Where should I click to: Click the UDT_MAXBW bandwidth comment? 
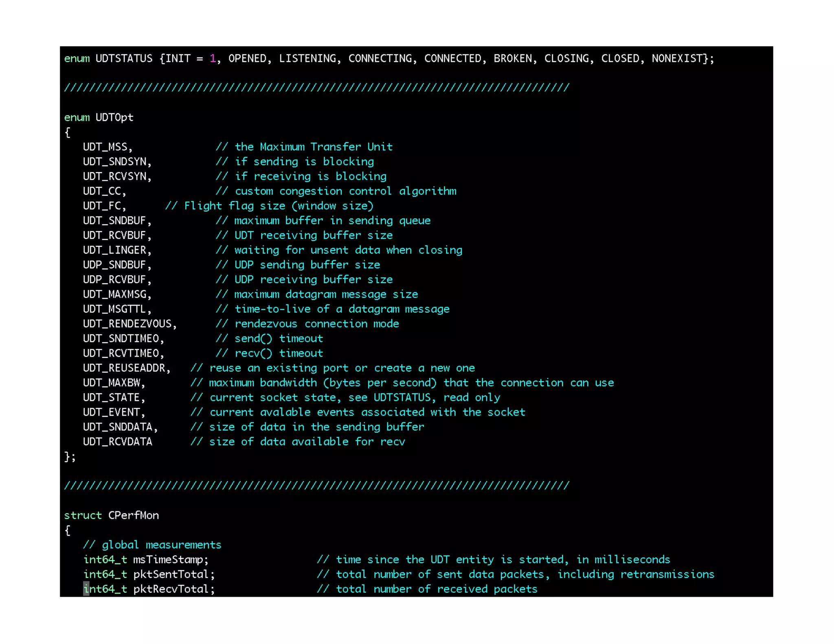coord(402,383)
